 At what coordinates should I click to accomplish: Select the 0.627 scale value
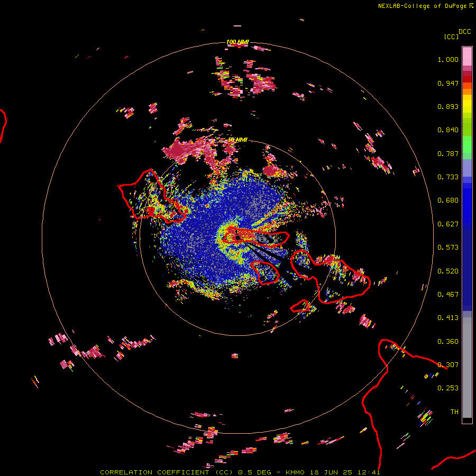[x=448, y=224]
